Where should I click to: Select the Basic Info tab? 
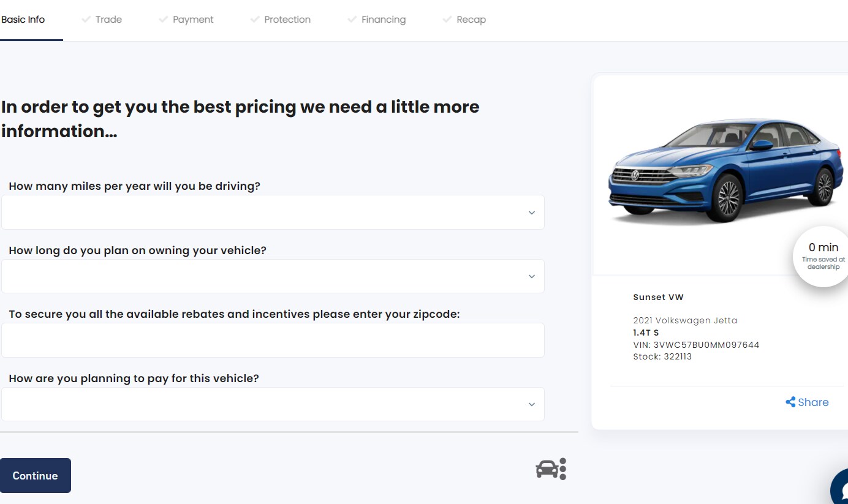click(23, 20)
